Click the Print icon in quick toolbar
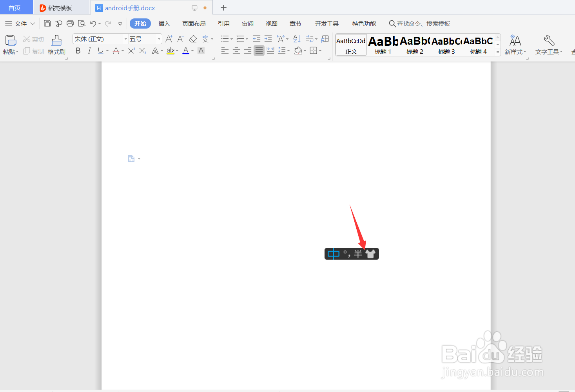 [70, 23]
